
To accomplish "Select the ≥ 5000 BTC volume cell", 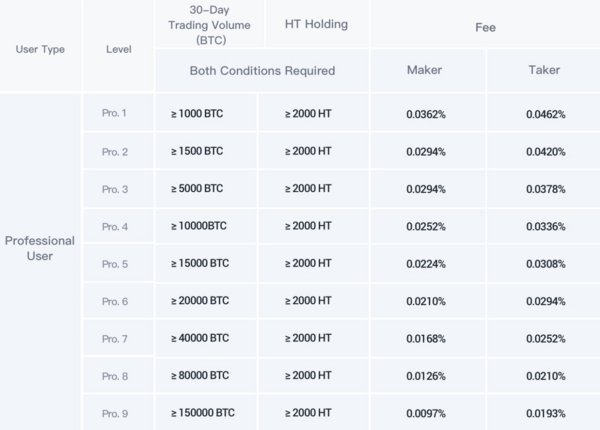I will click(x=197, y=189).
